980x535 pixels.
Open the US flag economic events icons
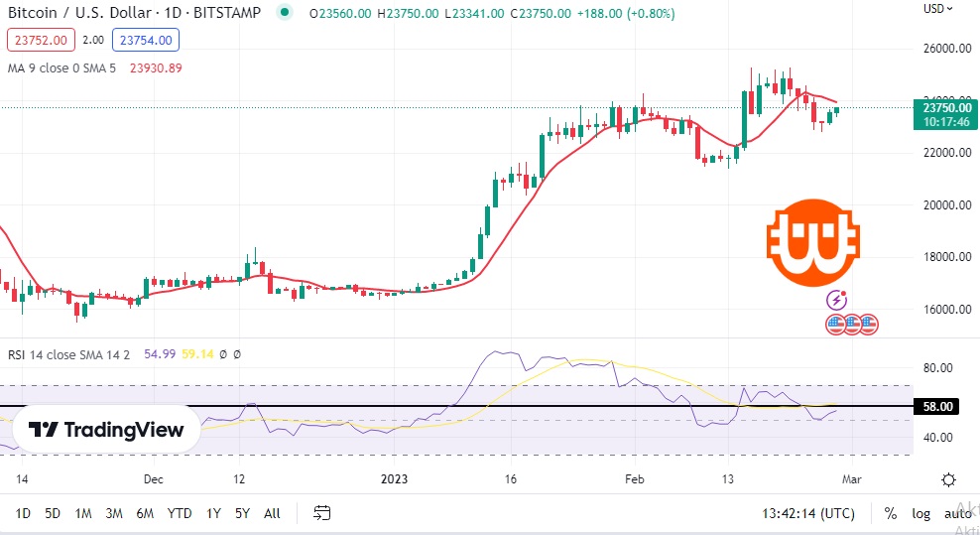point(852,325)
